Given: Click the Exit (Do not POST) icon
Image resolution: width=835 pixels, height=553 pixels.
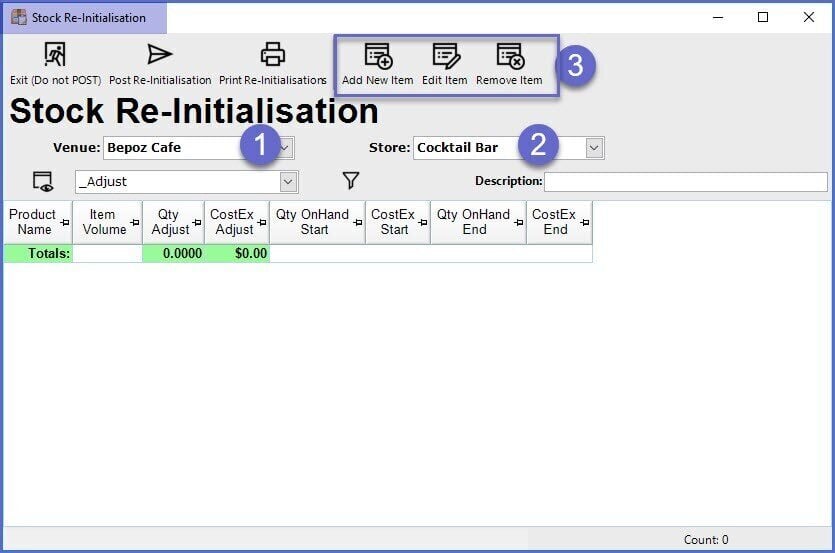Looking at the screenshot, I should 55,56.
